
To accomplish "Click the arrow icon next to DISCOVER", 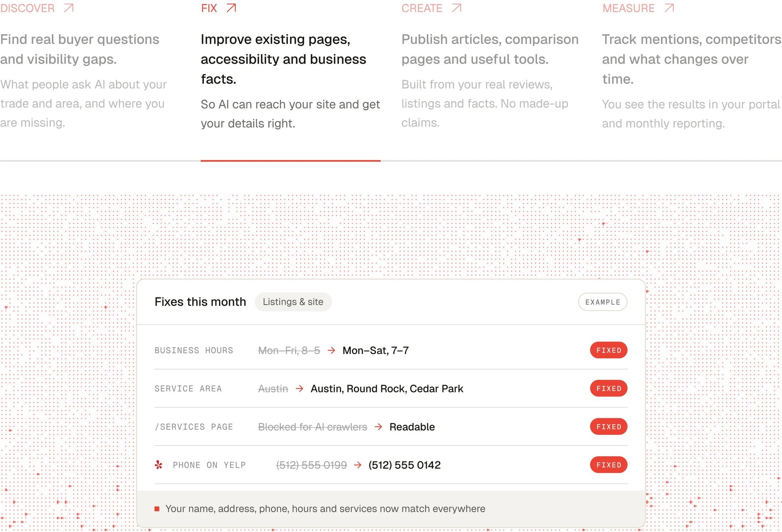I will pyautogui.click(x=69, y=8).
